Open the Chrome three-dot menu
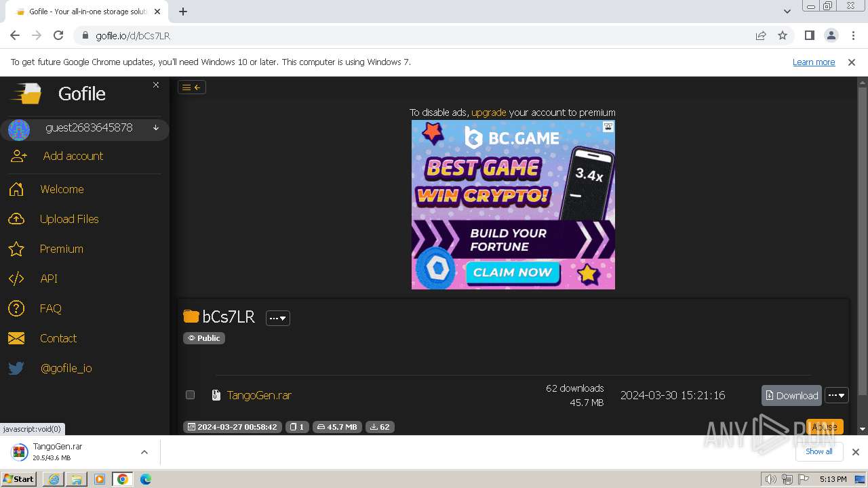Viewport: 868px width, 488px height. (x=853, y=35)
